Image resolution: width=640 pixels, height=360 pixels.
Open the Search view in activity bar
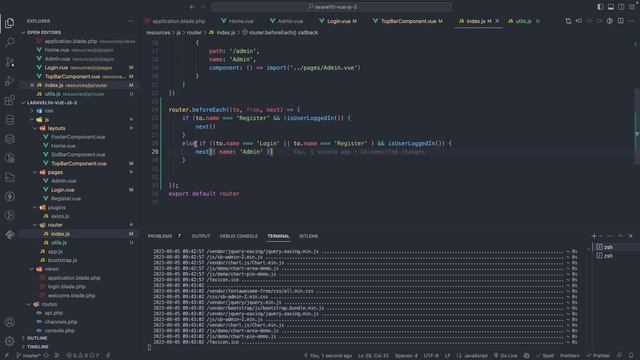click(x=9, y=42)
